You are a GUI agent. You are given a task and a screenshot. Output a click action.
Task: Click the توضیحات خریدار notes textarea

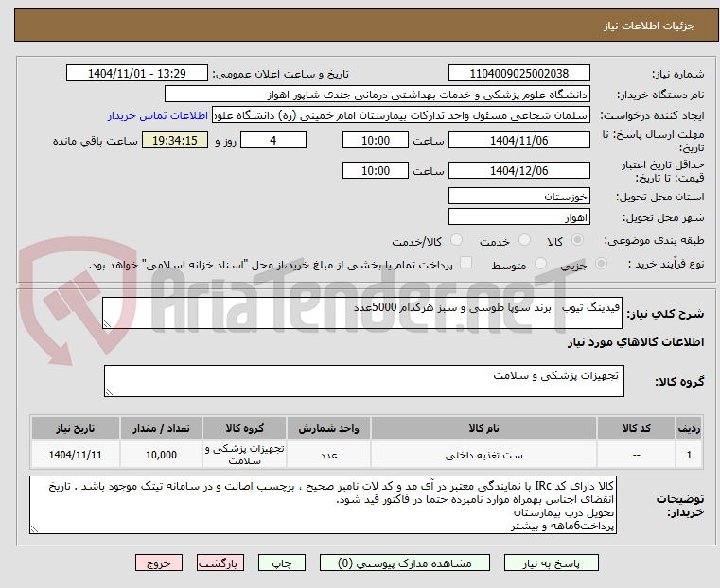(x=323, y=505)
